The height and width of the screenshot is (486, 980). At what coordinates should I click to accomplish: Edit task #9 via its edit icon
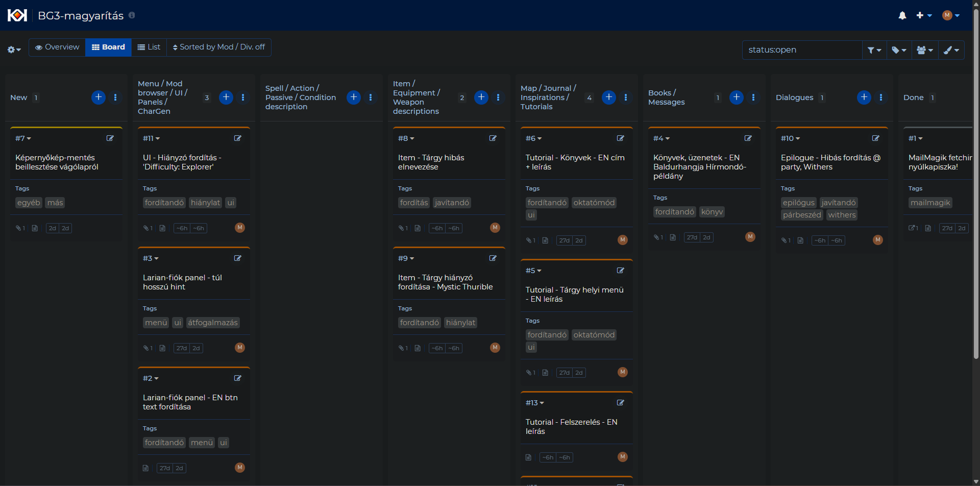point(493,258)
